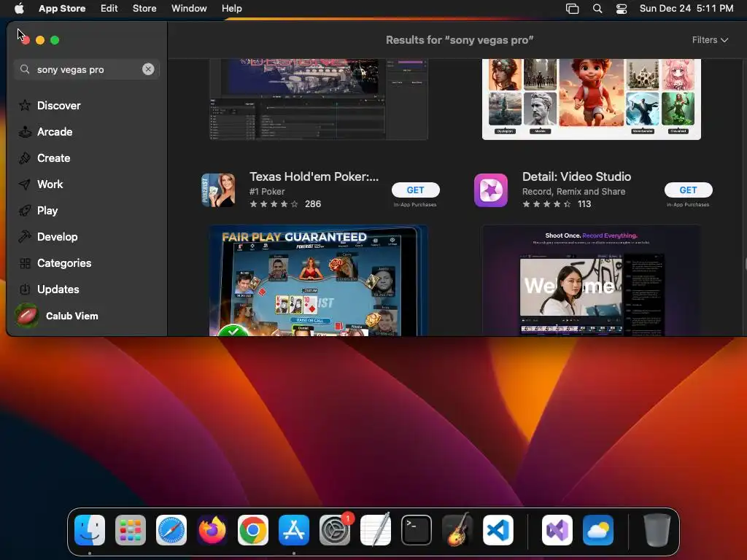Click the sony vegas pro search field
This screenshot has height=560, width=747.
point(86,69)
